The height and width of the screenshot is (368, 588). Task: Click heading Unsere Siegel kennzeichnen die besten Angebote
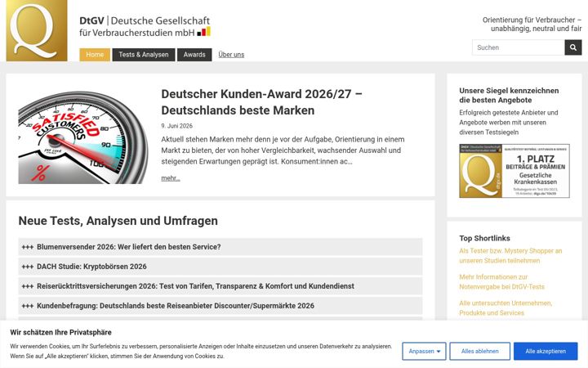(x=509, y=95)
